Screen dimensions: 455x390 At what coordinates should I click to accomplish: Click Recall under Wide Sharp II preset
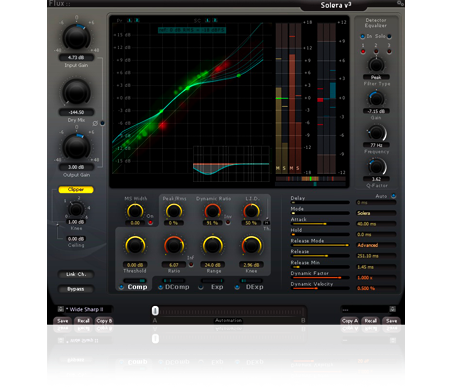(83, 321)
